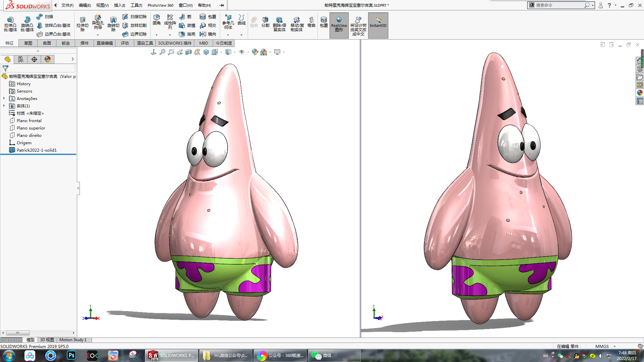This screenshot has height=362, width=644.
Task: Select the 线性阵列 linear pattern tool
Action: [x=170, y=22]
